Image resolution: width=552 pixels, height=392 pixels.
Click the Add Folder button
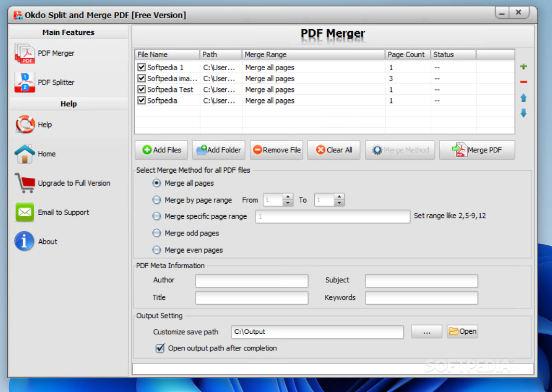(219, 150)
